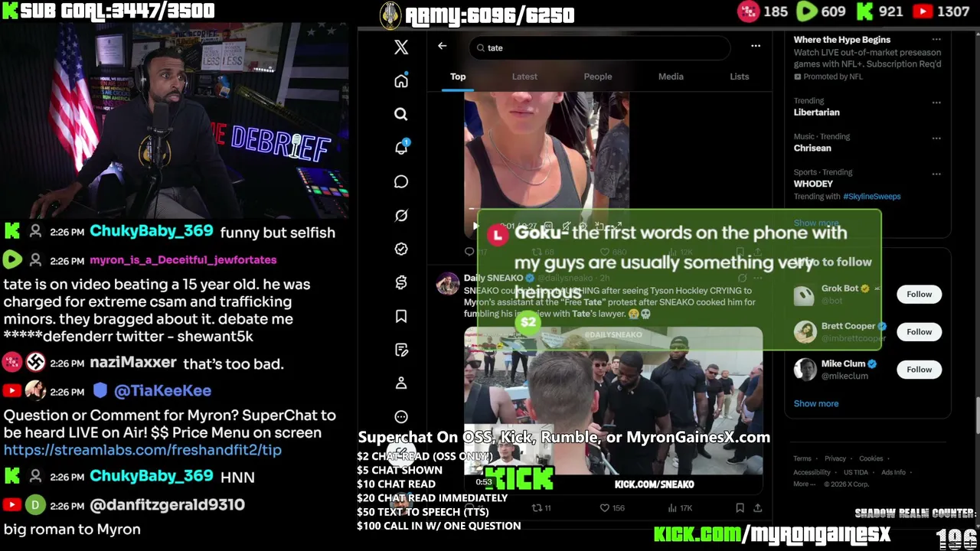Screen dimensions: 980x551
Task: Bookmark the Daily SNEAKO post
Action: pos(740,507)
